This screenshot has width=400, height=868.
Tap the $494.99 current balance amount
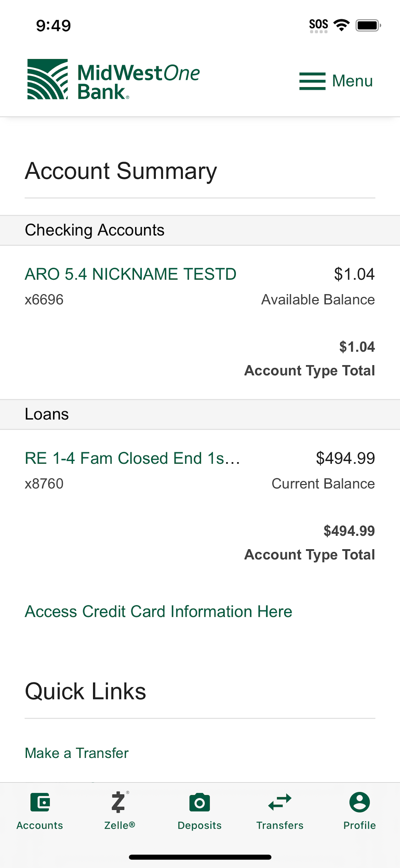[345, 458]
